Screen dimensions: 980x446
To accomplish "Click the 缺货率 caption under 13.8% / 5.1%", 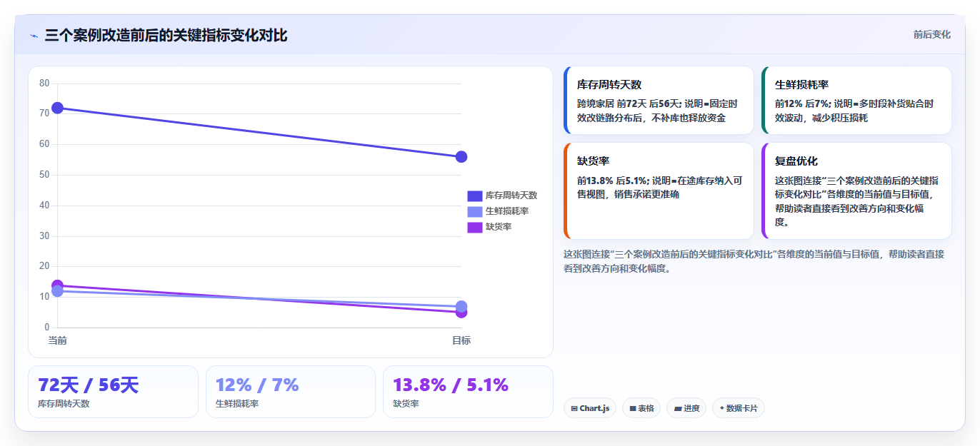I will (406, 404).
